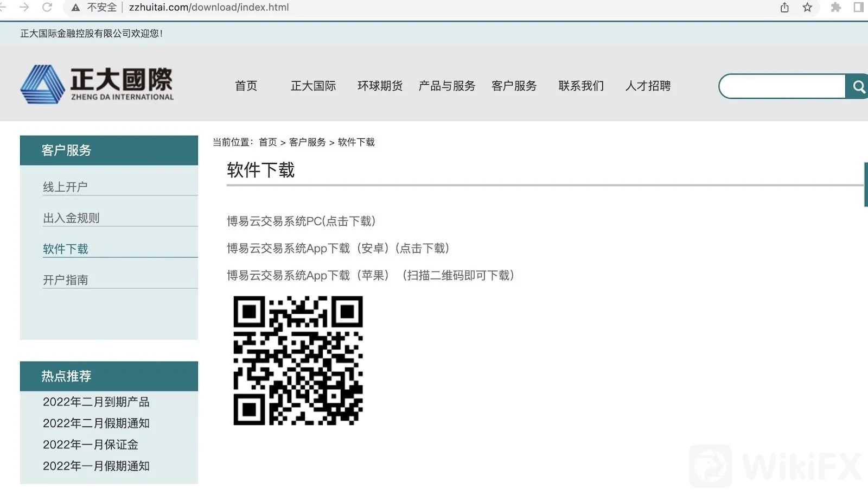Image resolution: width=868 pixels, height=501 pixels.
Task: Open 出入金规则 sidebar link
Action: click(x=71, y=218)
